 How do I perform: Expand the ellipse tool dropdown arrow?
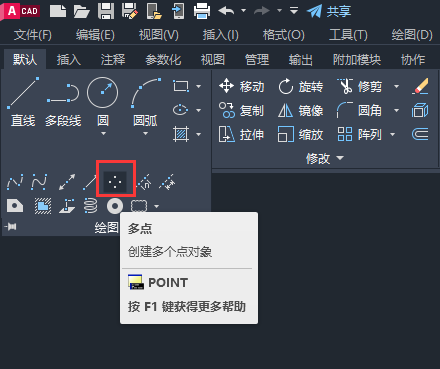tap(199, 110)
